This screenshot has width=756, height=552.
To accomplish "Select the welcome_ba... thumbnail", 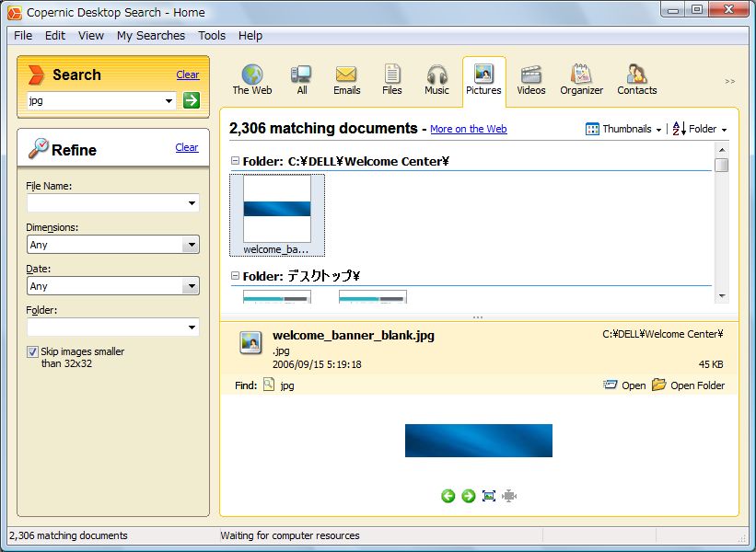I will [x=277, y=215].
